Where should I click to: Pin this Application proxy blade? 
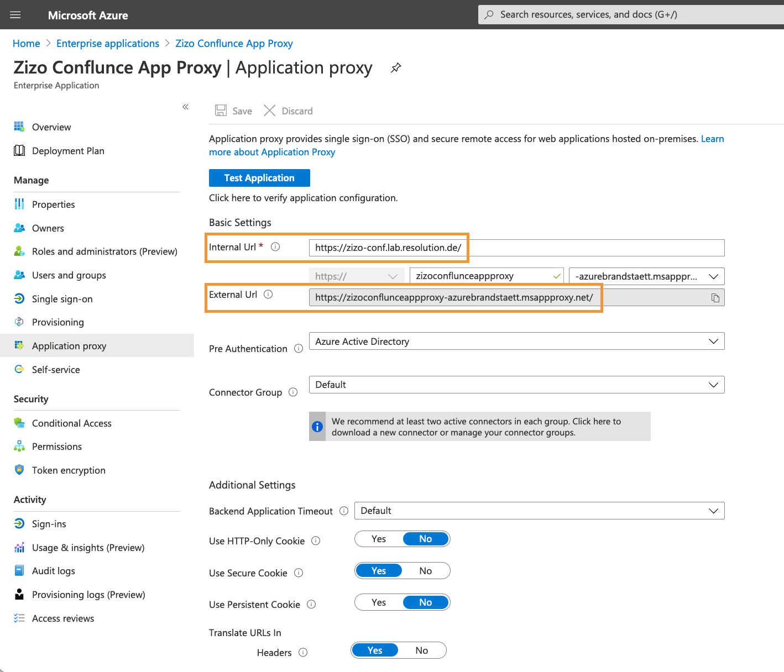(396, 68)
